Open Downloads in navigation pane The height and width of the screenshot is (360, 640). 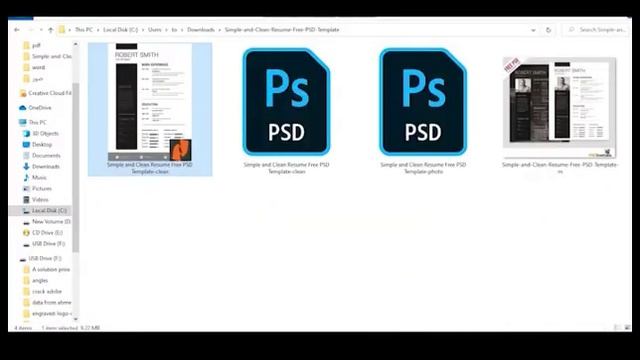pos(41,167)
